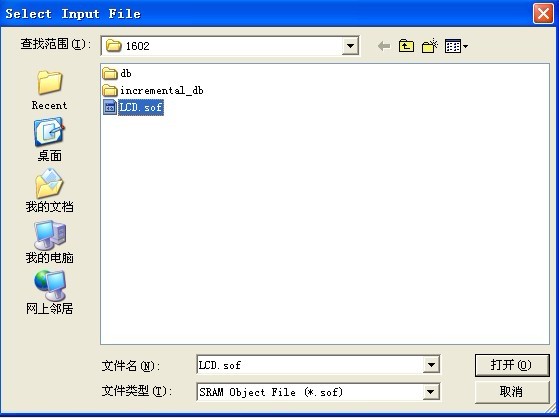Image resolution: width=559 pixels, height=418 pixels.
Task: Close the Select Input File dialog
Action: pyautogui.click(x=543, y=14)
